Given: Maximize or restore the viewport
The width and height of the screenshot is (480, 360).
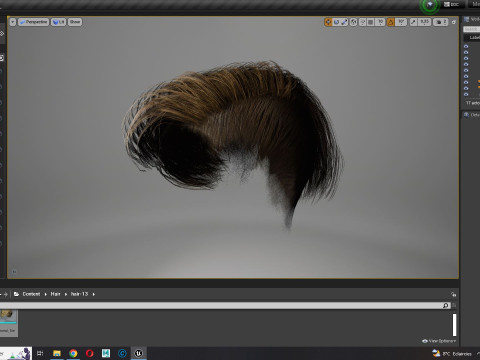Looking at the screenshot, I should pos(454,22).
